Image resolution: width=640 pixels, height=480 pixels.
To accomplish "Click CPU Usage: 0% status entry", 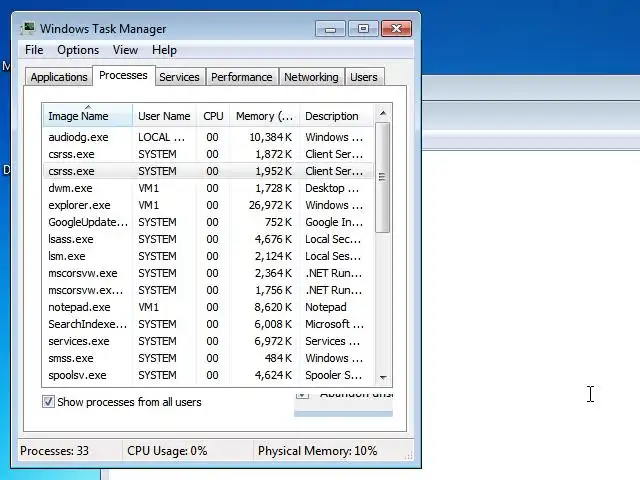I will 167,451.
